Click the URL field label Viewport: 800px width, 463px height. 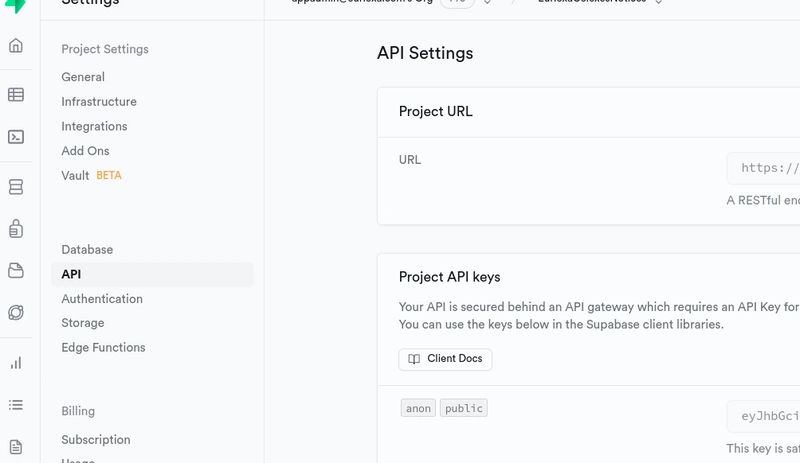coord(410,160)
